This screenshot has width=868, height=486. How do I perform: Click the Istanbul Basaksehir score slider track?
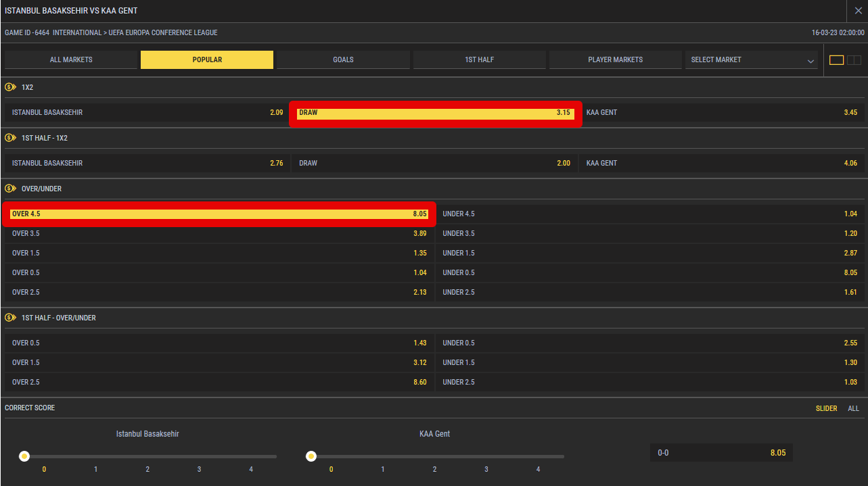[x=149, y=456]
